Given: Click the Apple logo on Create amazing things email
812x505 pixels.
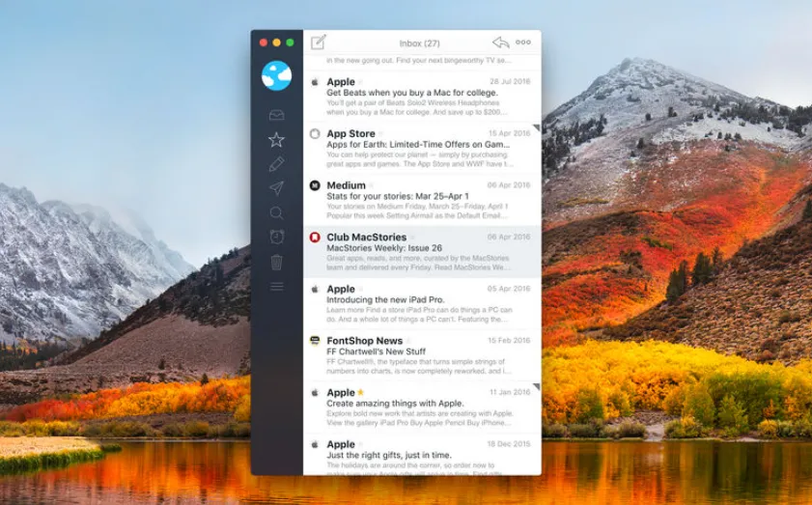Looking at the screenshot, I should click(x=315, y=393).
